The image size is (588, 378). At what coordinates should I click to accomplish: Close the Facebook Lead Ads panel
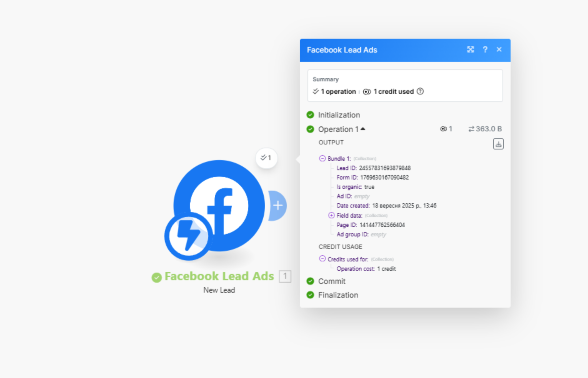499,49
